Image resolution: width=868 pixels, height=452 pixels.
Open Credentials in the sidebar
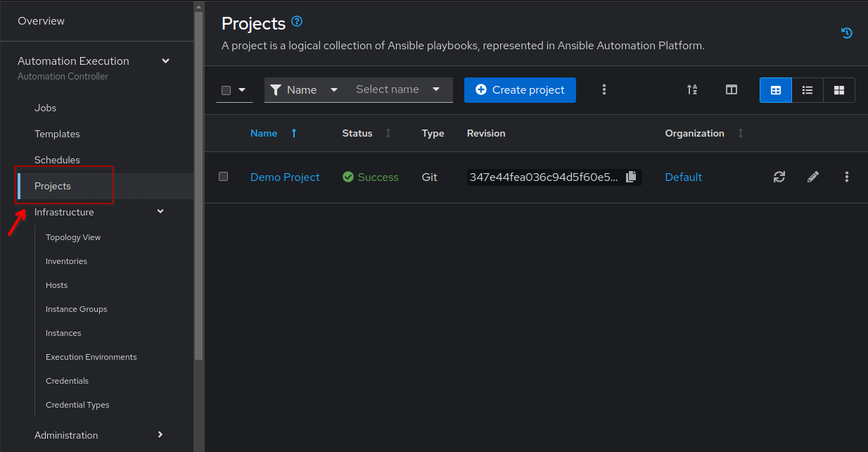67,381
